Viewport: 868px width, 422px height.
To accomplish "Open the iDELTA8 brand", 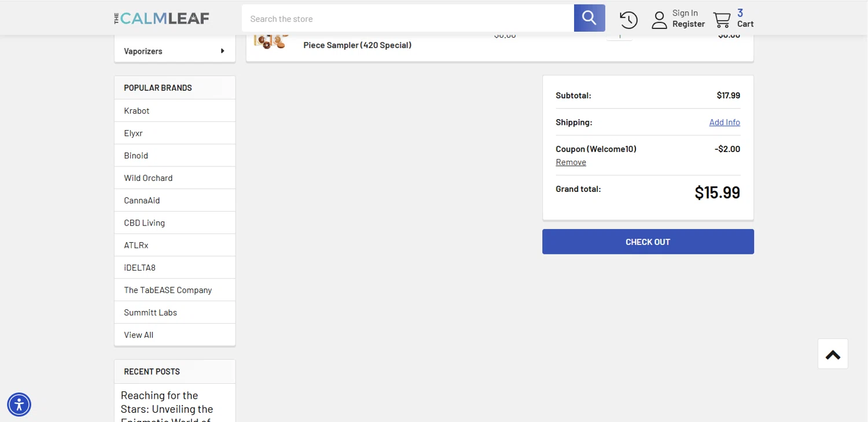I will click(x=139, y=268).
